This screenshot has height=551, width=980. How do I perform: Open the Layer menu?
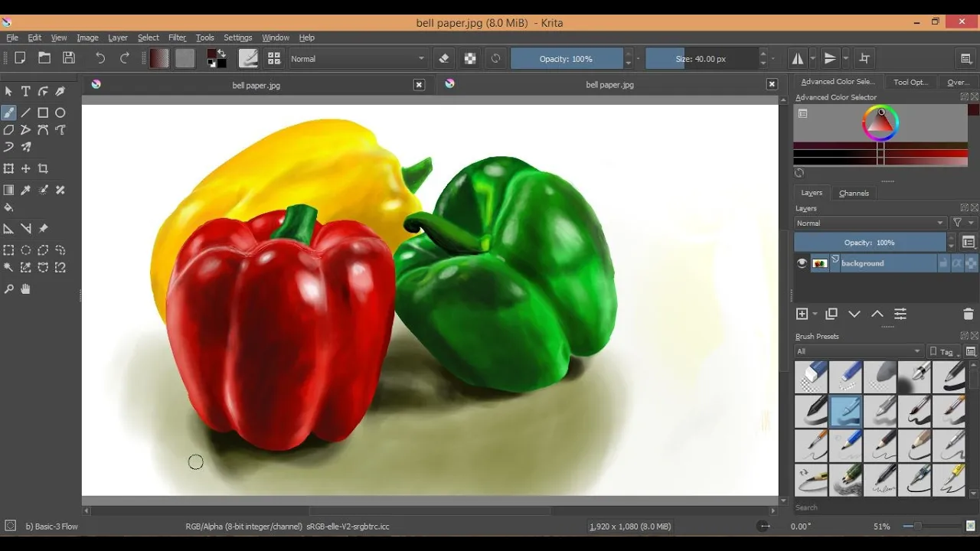[x=118, y=37]
